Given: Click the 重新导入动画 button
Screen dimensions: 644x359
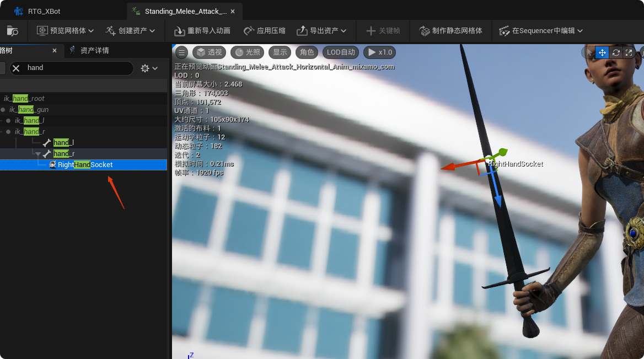Looking at the screenshot, I should pos(202,31).
